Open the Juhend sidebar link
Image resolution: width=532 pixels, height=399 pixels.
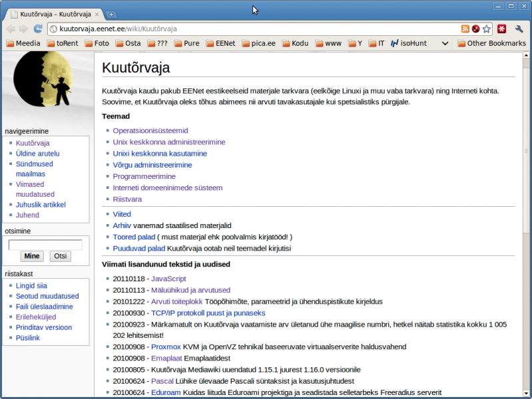pyautogui.click(x=27, y=215)
